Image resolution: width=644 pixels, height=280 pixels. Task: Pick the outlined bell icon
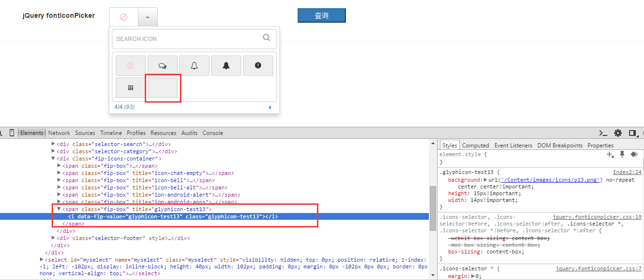coord(194,66)
